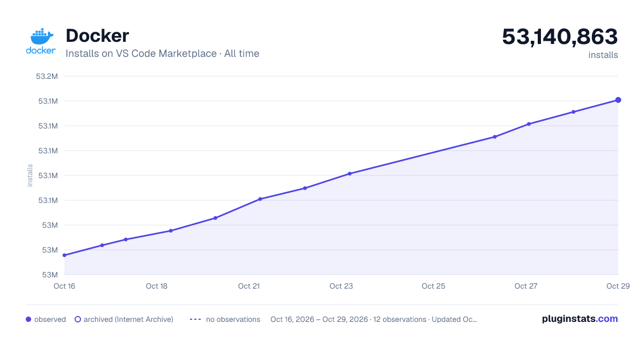Click the 'no observations' legend label
This screenshot has width=644, height=338.
[233, 319]
